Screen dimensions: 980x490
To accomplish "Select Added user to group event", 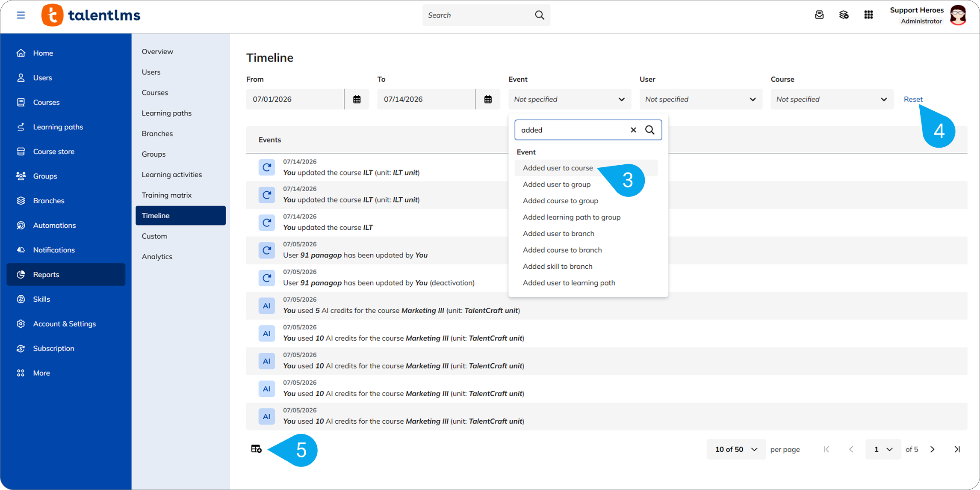I will point(556,184).
